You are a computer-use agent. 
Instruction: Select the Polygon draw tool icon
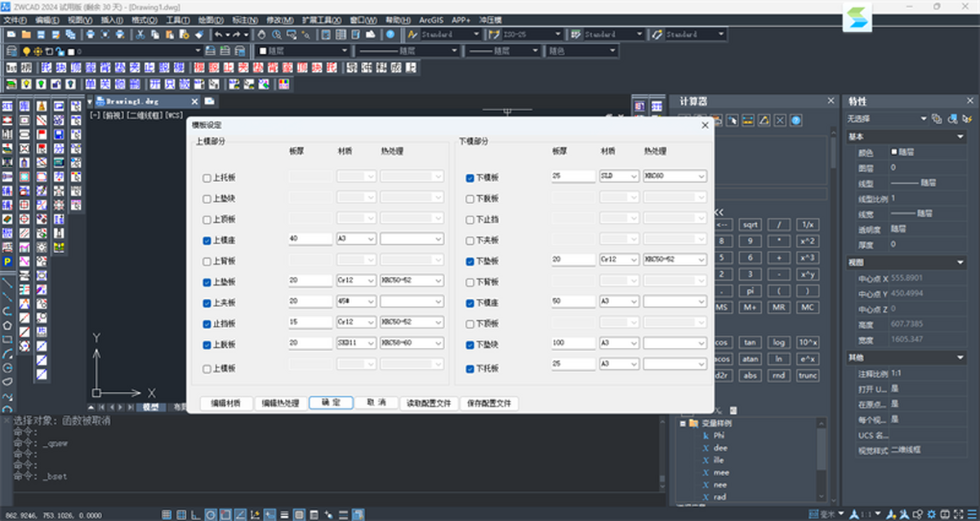(x=7, y=324)
